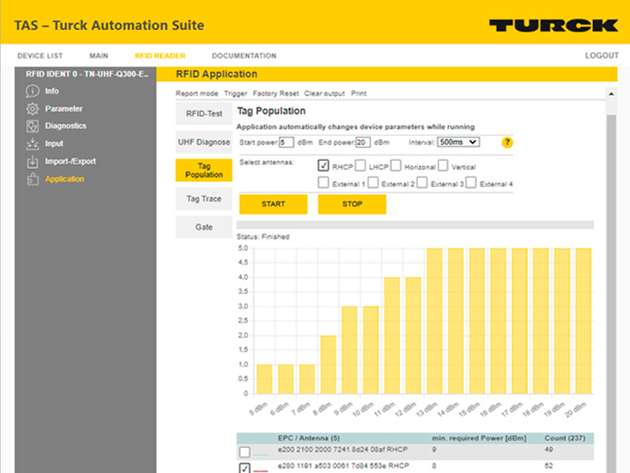Open Application in the sidebar

coord(64,179)
